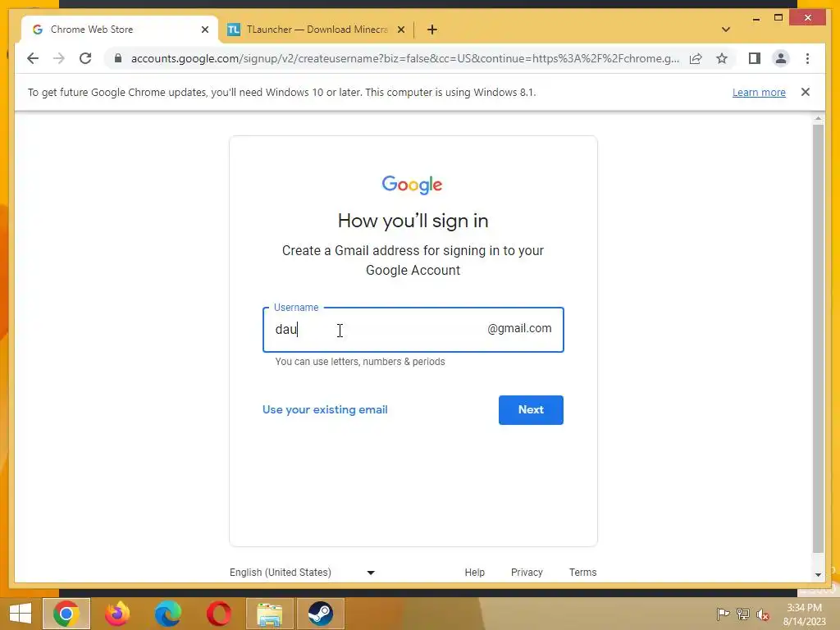Switch to the TLauncher Download Minecraft tab

click(316, 30)
